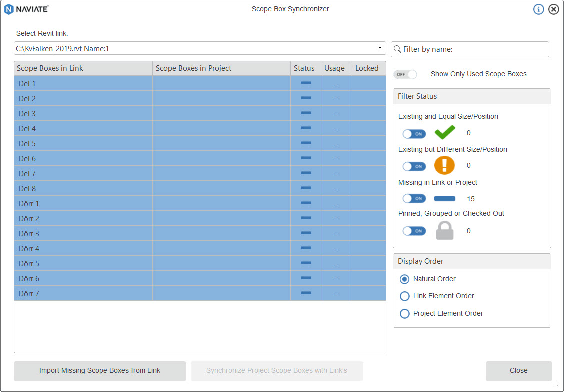Click the magnifier icon in filter field
Screen dimensions: 564x392
[397, 49]
